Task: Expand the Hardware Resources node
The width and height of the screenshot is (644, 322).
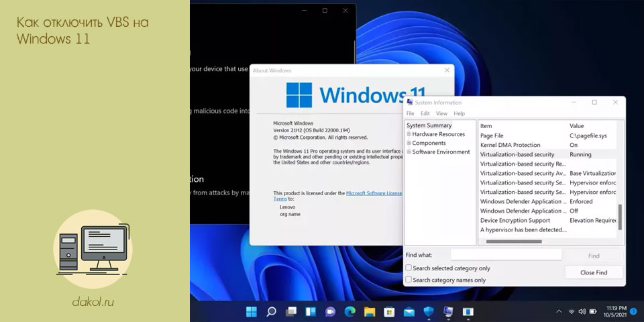Action: tap(409, 134)
